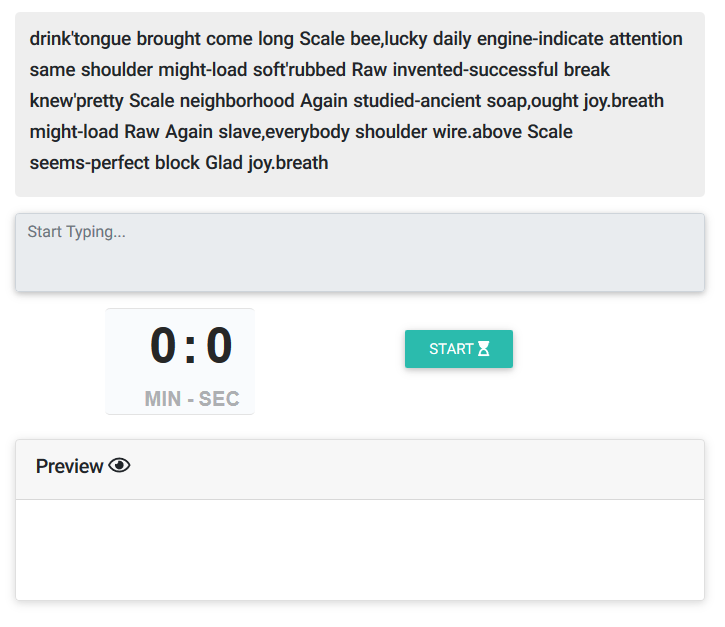Click the minutes digit of the timer
This screenshot has width=725, height=627.
click(163, 345)
